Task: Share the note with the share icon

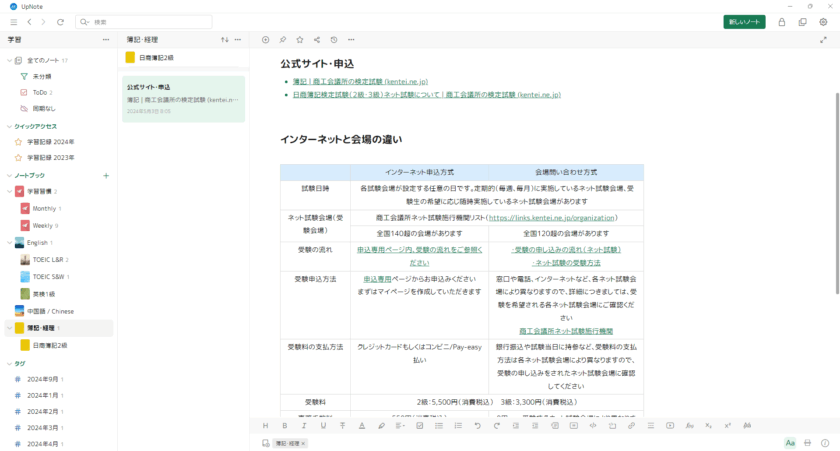Action: pyautogui.click(x=317, y=40)
